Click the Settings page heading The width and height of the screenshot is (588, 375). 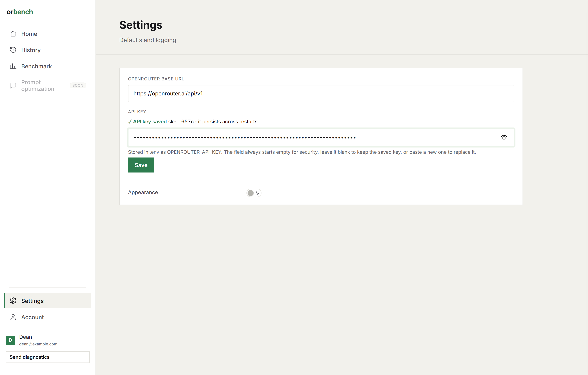[x=141, y=25]
